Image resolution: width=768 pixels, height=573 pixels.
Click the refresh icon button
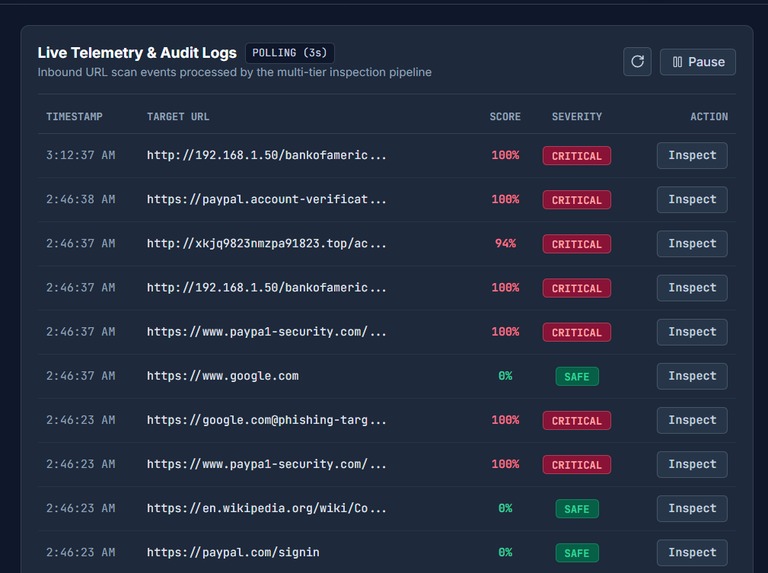pos(637,62)
